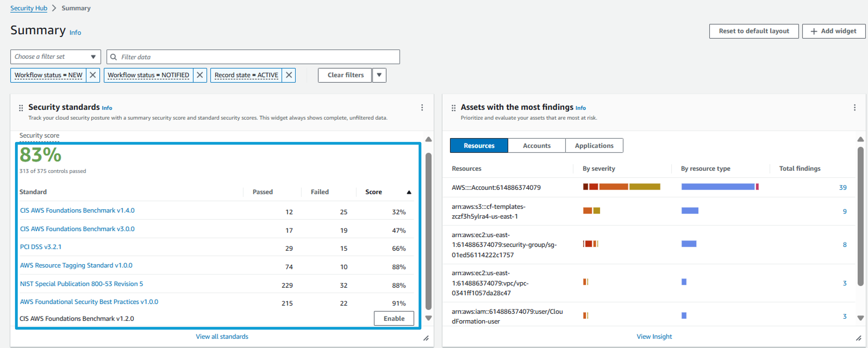
Task: Open CIS AWS Foundations Benchmark v3.0.0
Action: (77, 229)
